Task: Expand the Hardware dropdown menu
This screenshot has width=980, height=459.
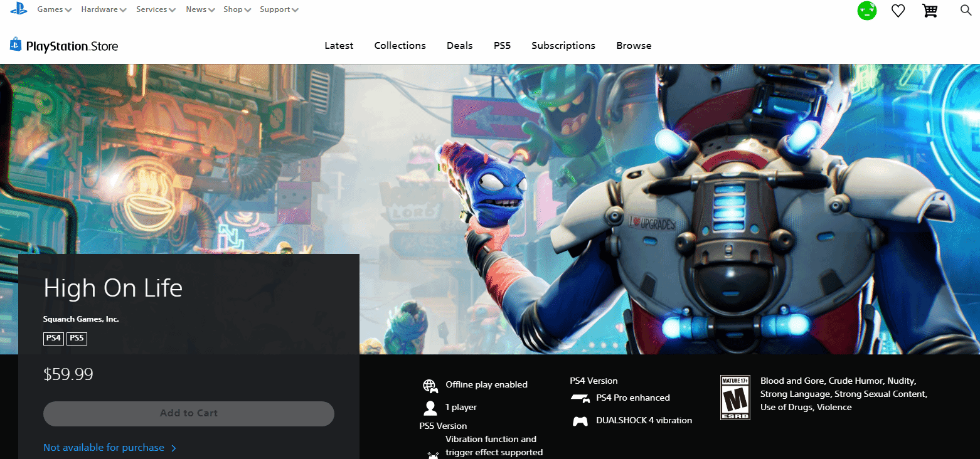Action: click(x=104, y=9)
